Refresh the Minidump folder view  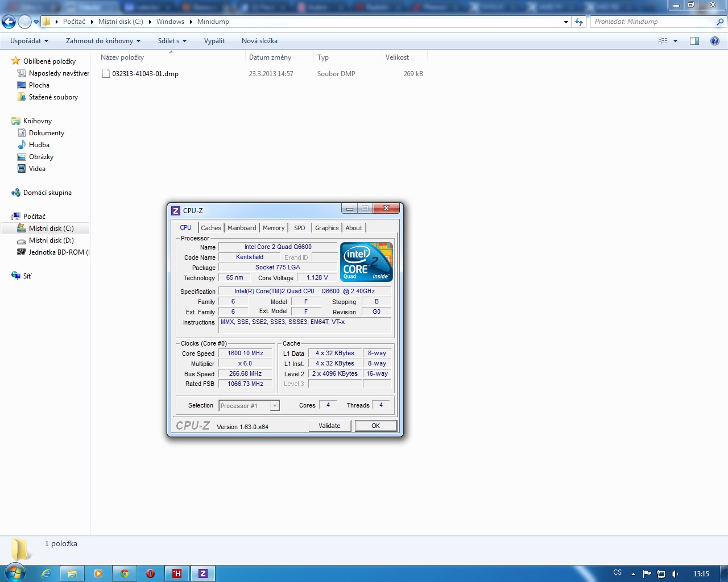click(579, 22)
